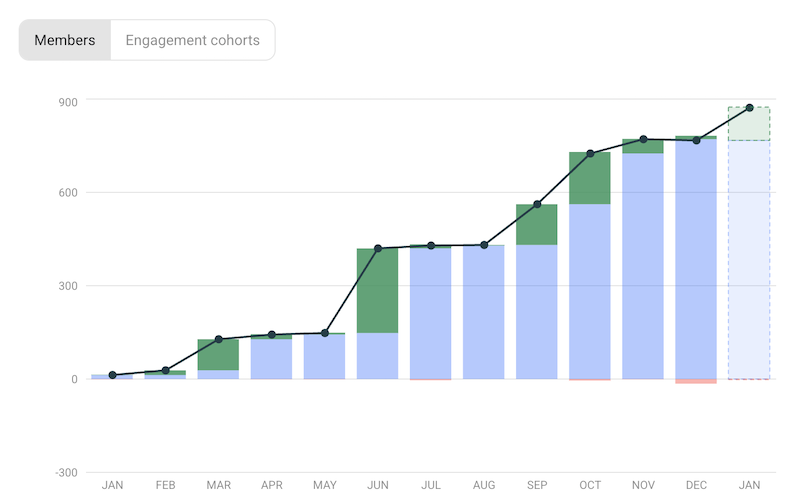Select the first JAN data point

tap(112, 375)
